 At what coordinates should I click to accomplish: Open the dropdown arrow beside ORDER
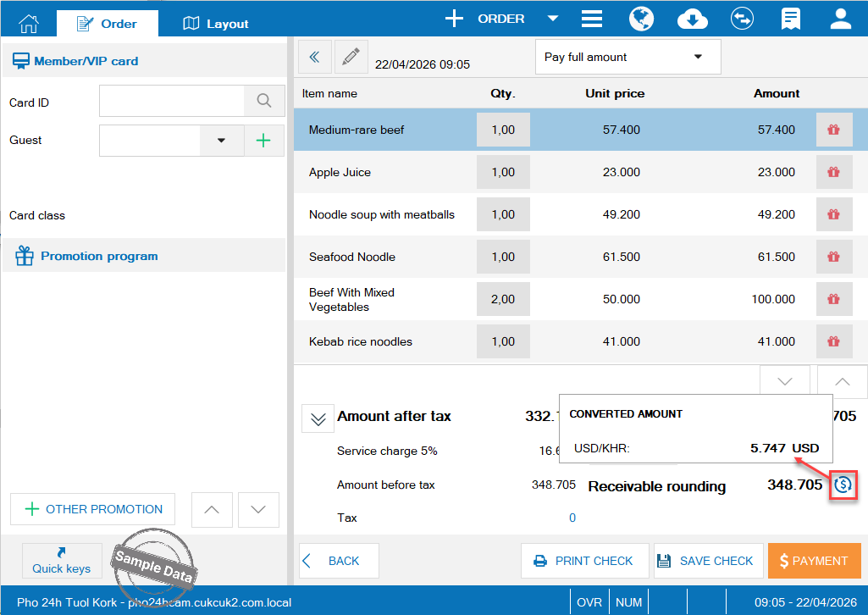click(552, 19)
